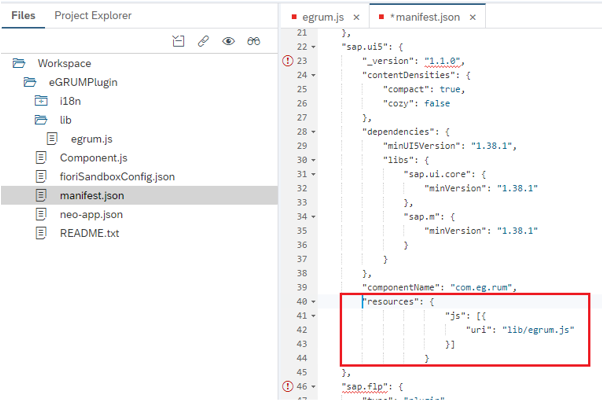Click the "sap.flp" key text

[x=364, y=387]
